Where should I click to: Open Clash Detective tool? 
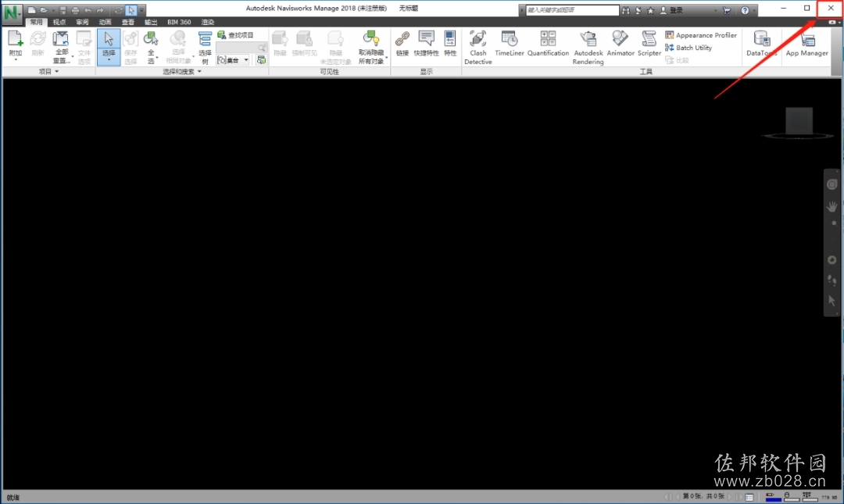478,48
